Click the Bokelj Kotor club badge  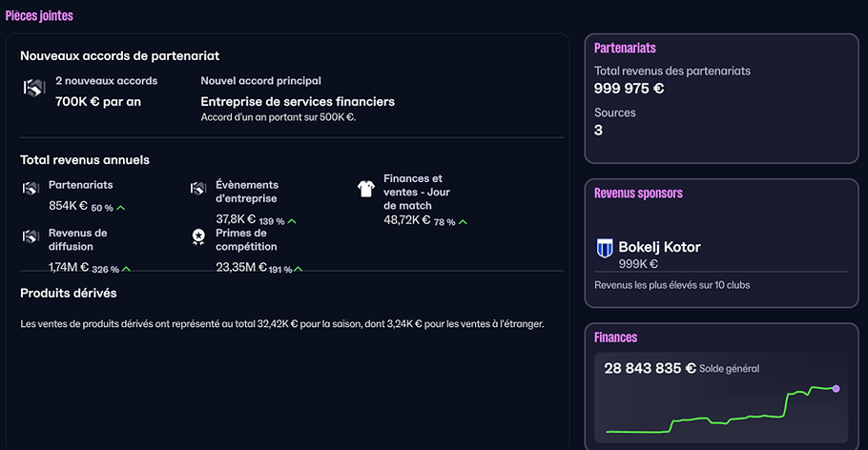click(x=605, y=249)
